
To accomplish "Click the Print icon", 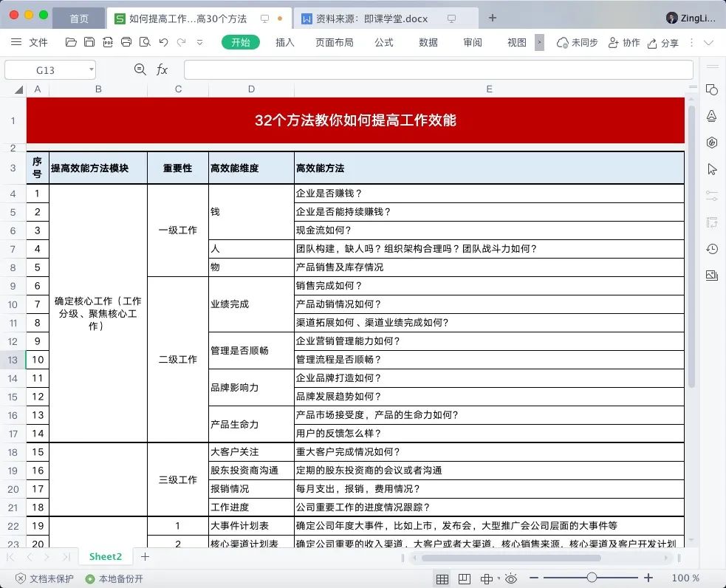I will (126, 43).
